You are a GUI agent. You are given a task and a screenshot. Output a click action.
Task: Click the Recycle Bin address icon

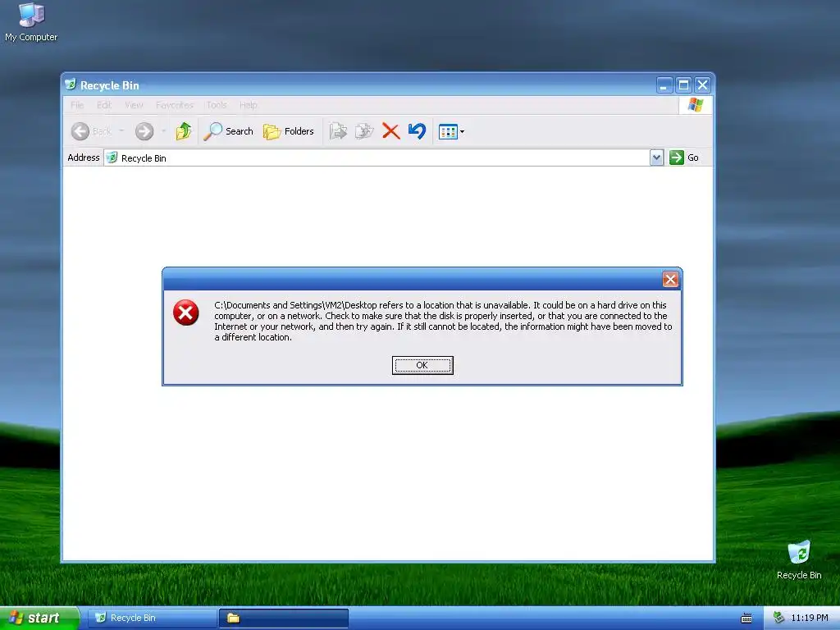coord(112,157)
